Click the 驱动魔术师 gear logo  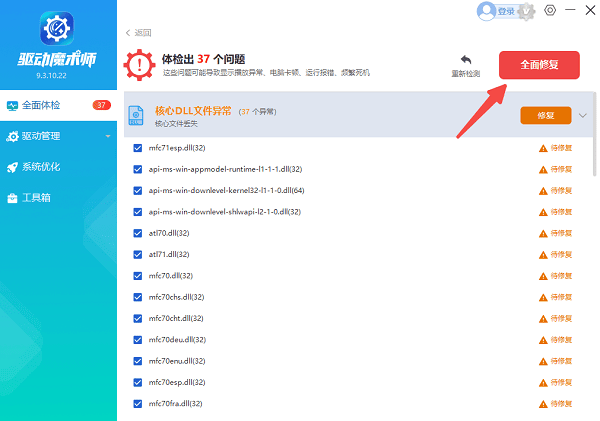point(57,28)
